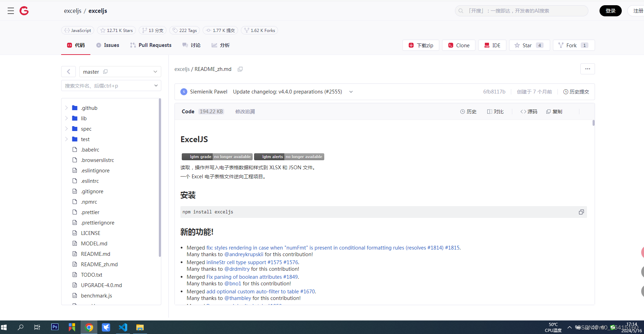The height and width of the screenshot is (334, 644).
Task: Copy the npm install code snippet
Action: coord(581,212)
